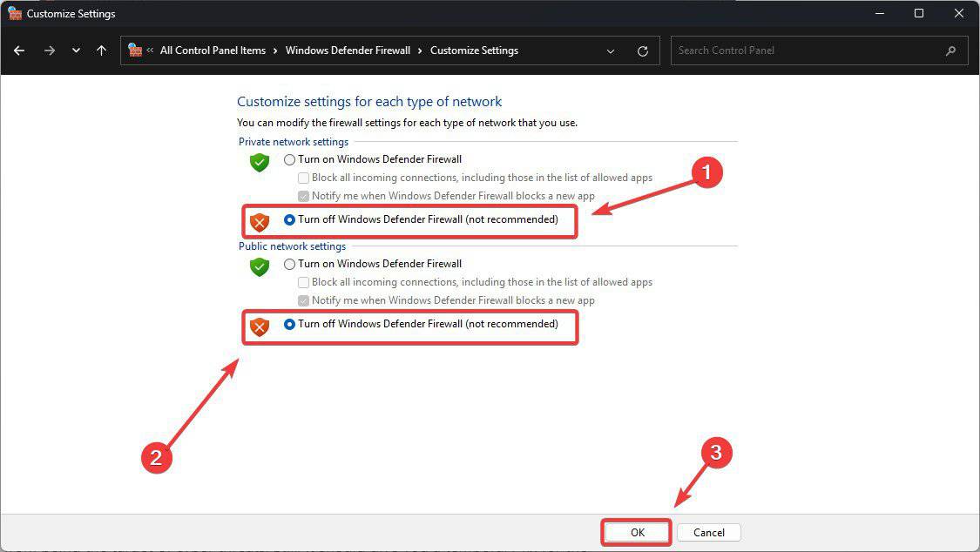This screenshot has width=980, height=552.
Task: Click the Customize Settings title bar icon
Action: coord(15,13)
